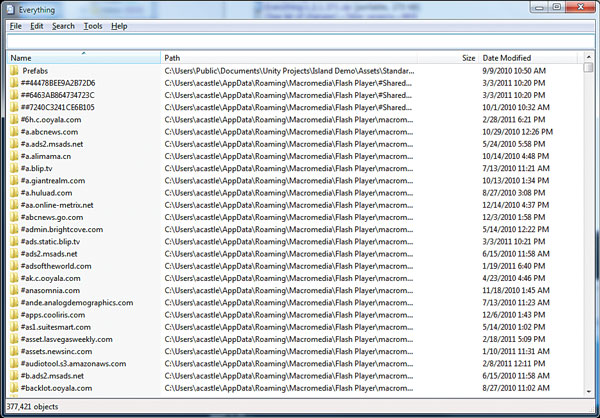Screen dimensions: 600x418
Task: Open the Search menu
Action: (x=63, y=25)
